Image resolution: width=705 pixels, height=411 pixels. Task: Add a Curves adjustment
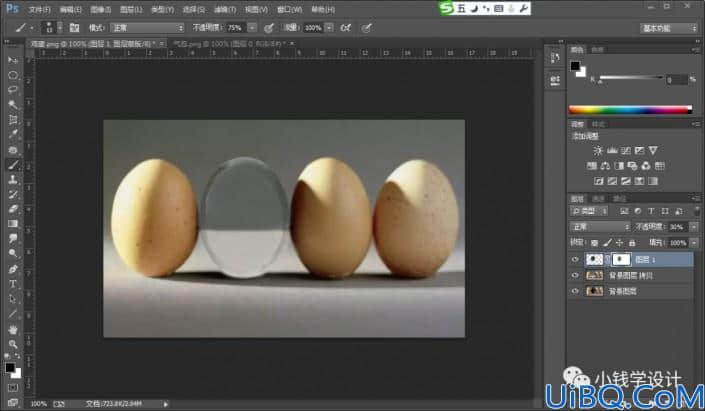(626, 151)
